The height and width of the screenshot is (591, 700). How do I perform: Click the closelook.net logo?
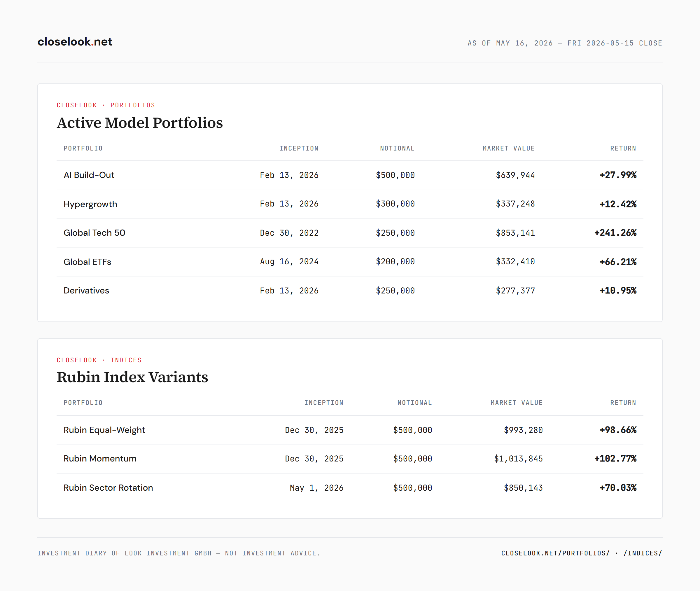coord(75,42)
